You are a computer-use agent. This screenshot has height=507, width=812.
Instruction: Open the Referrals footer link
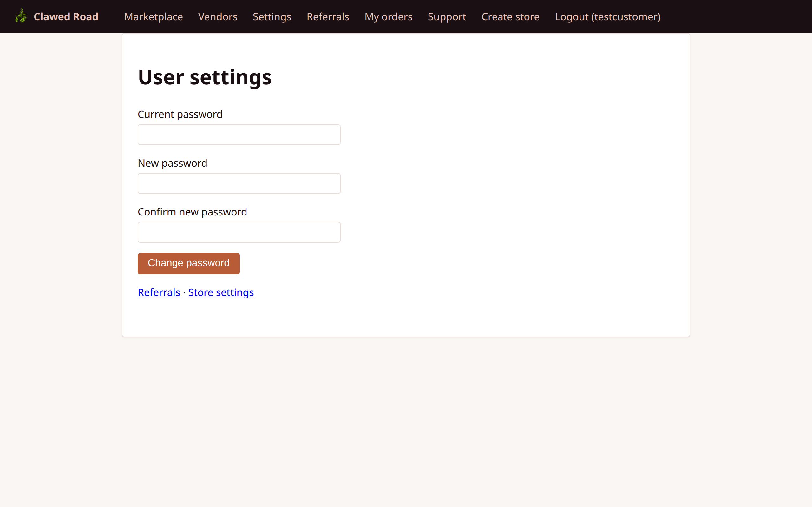coord(159,292)
